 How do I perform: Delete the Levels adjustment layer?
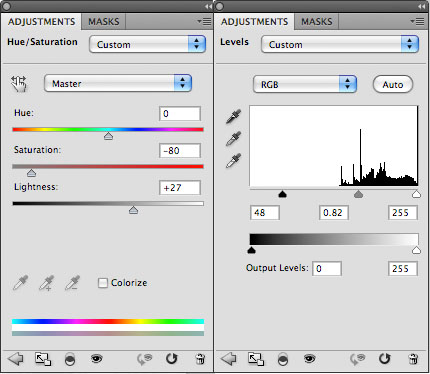click(x=413, y=359)
